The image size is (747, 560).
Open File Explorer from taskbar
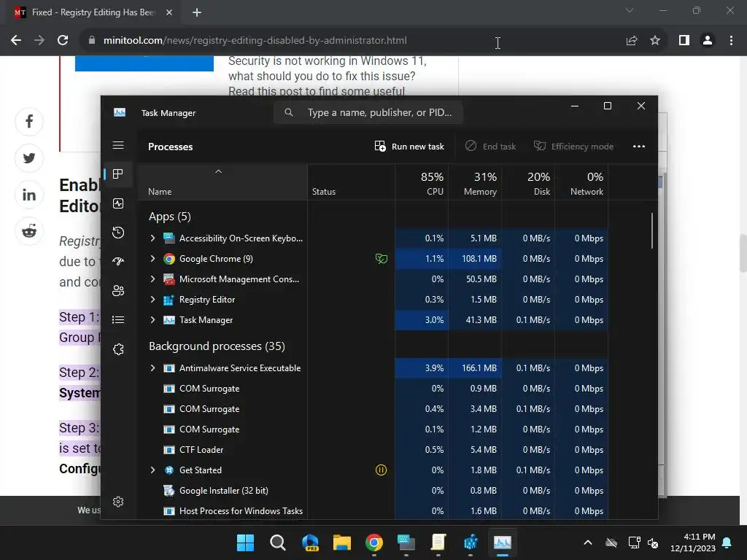click(x=341, y=542)
